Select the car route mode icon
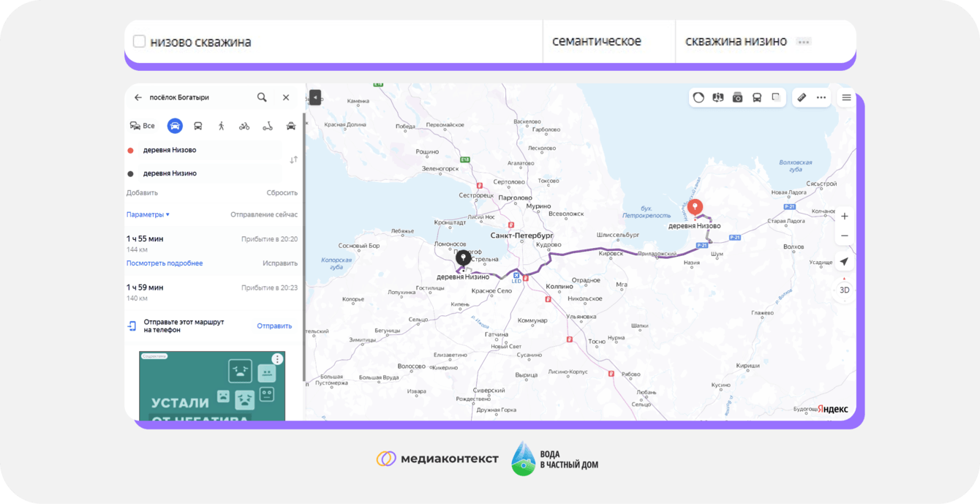This screenshot has width=980, height=504. click(x=175, y=126)
